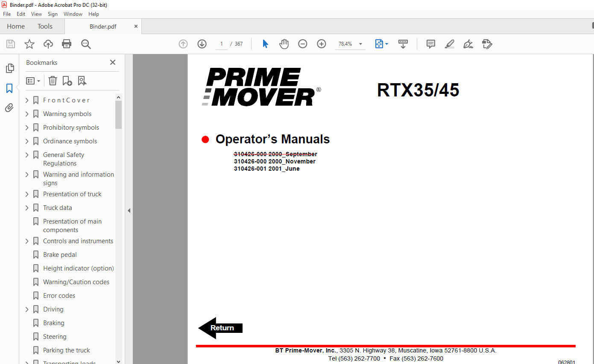Open the fit page options icon
This screenshot has height=364, width=594.
point(381,44)
